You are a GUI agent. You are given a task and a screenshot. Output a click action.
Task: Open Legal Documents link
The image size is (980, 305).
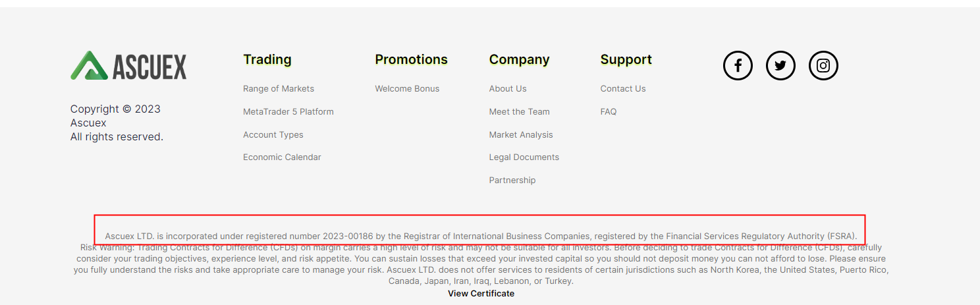pos(524,157)
